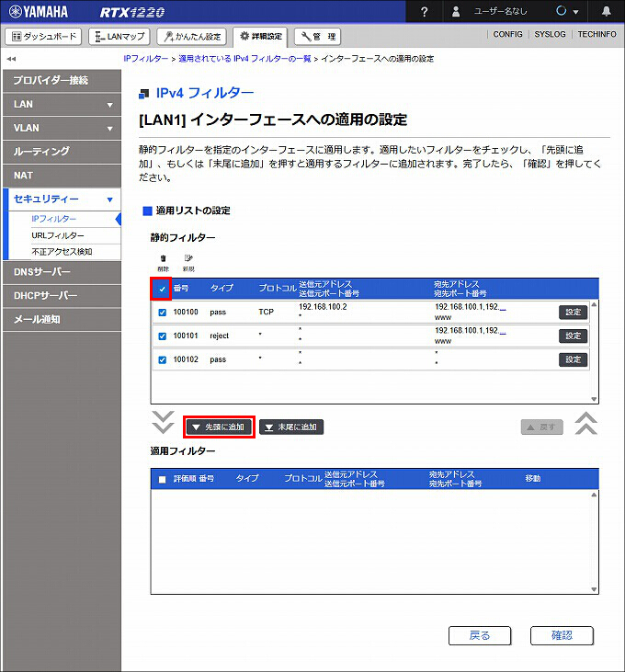Screen dimensions: 625x672
Task: Open the TECHINFO link
Action: 597,34
